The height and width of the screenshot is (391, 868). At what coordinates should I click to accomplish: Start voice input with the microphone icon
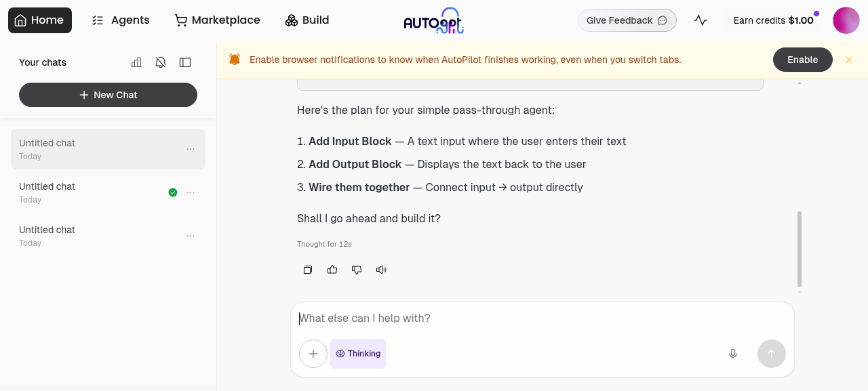pos(732,354)
